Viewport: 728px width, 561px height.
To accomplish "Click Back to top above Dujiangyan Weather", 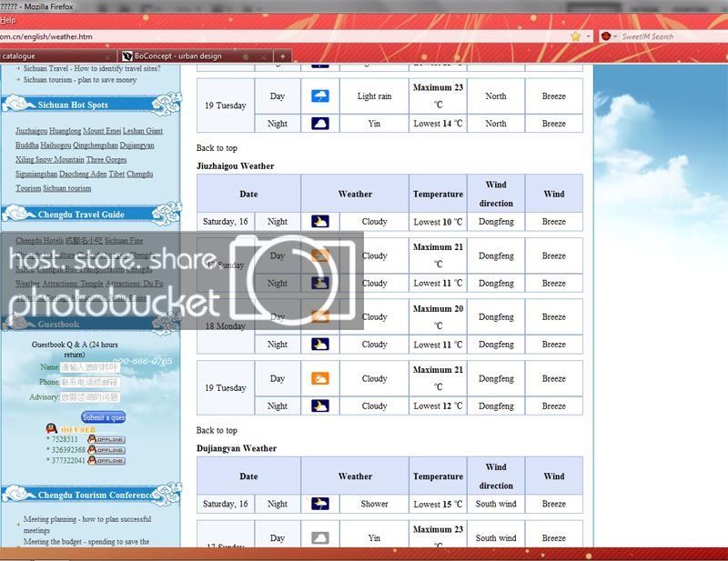I will point(217,431).
